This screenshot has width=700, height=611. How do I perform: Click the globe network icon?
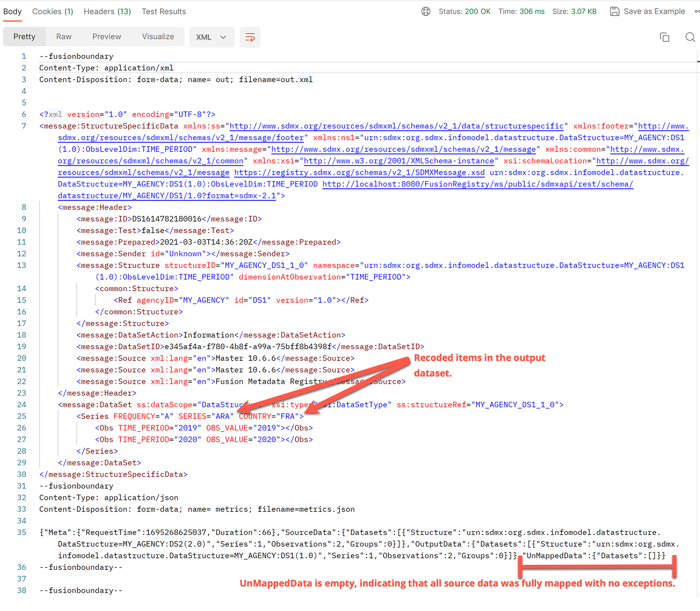coord(426,12)
